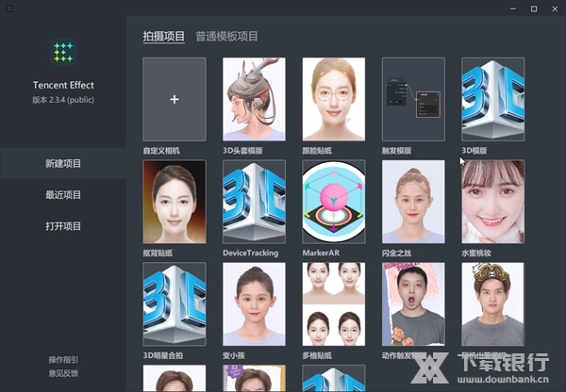
Task: Open 最近项目 in the sidebar
Action: point(63,195)
